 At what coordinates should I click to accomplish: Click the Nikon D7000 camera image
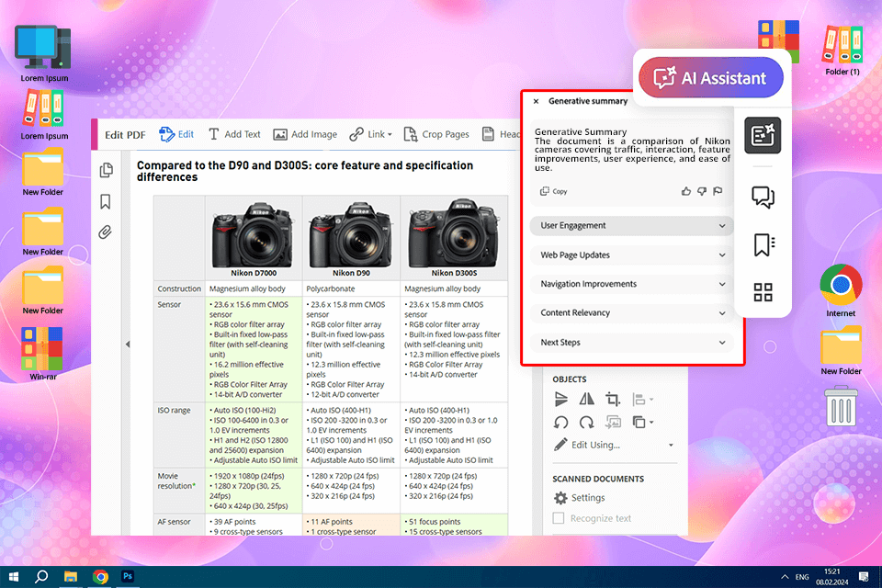click(253, 236)
